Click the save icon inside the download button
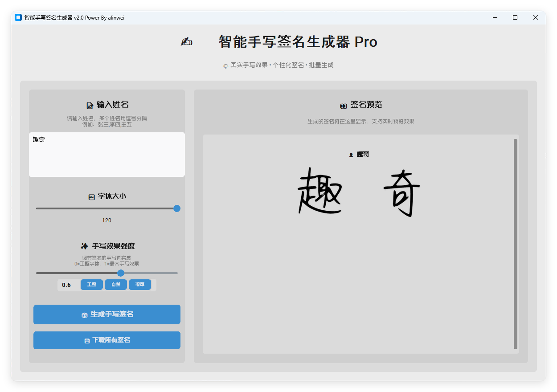 click(87, 340)
